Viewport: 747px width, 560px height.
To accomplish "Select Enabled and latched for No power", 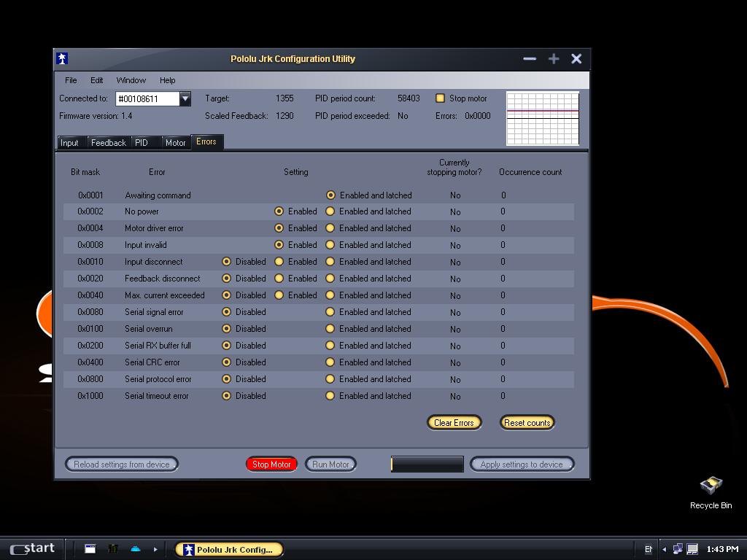I will pyautogui.click(x=330, y=211).
